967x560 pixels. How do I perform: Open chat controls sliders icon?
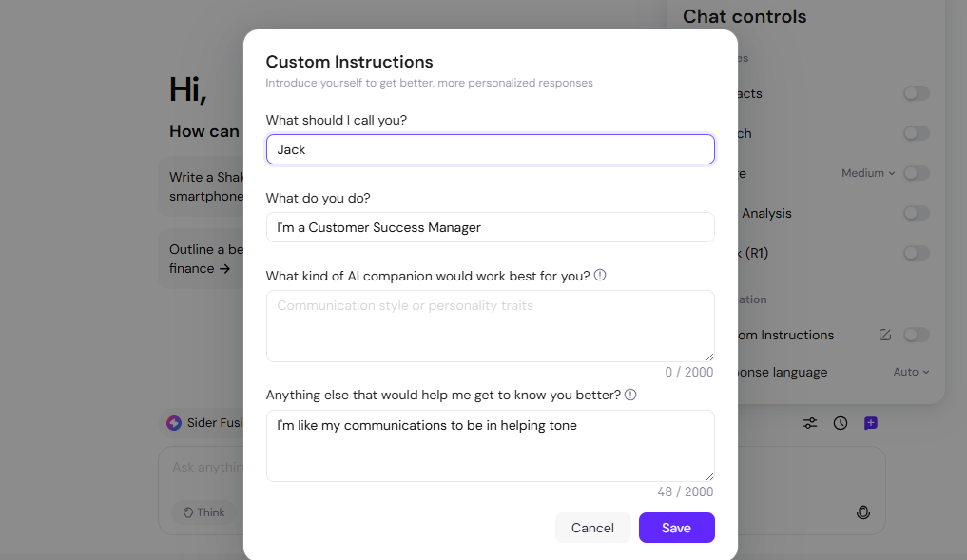(x=810, y=423)
